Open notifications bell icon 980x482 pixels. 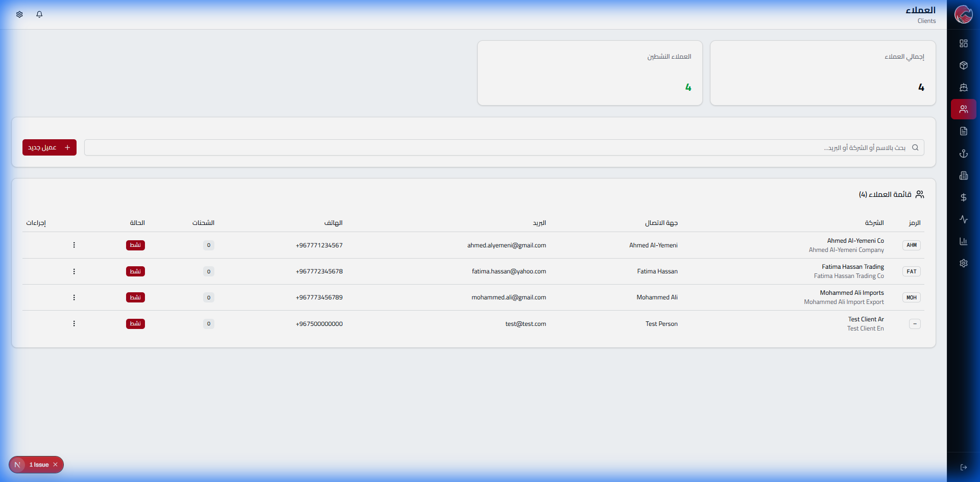(39, 14)
